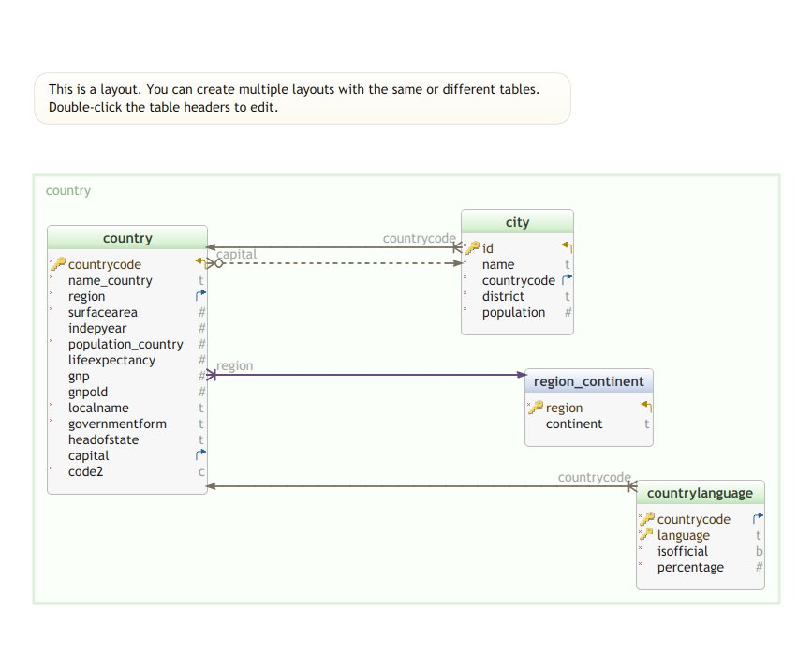Click the 'region' foreign key line label
The height and width of the screenshot is (669, 812).
(x=234, y=365)
